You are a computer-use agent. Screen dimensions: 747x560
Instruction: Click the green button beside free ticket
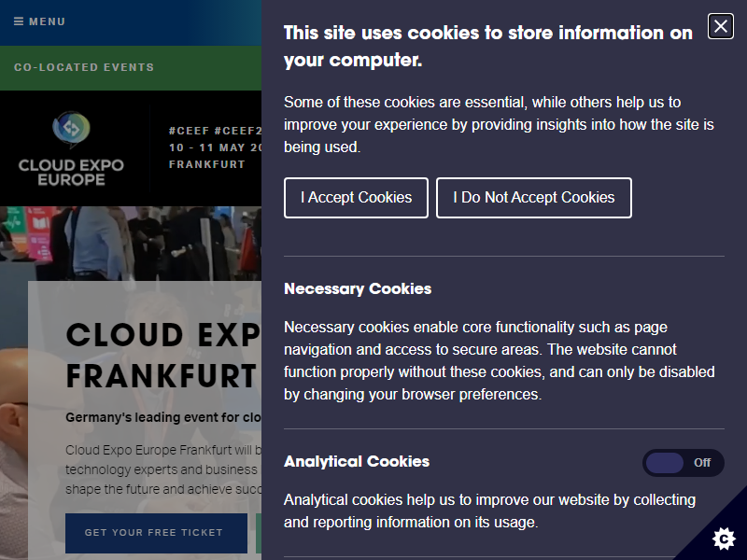click(x=259, y=533)
